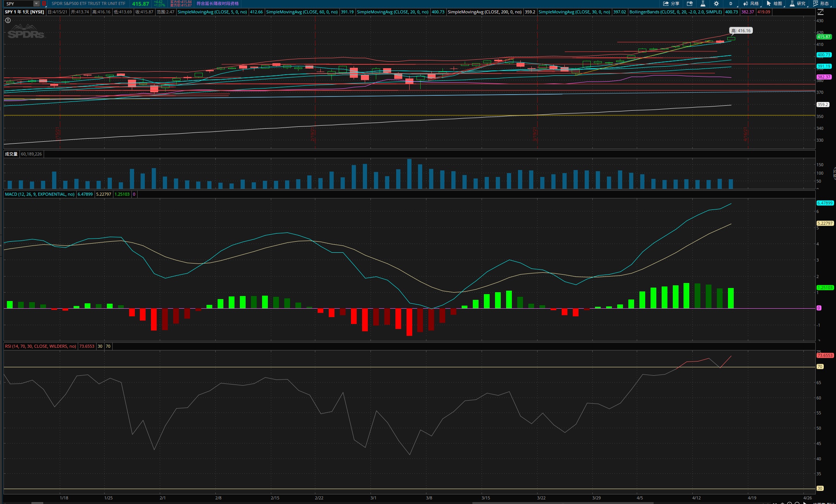This screenshot has height=504, width=836.
Task: Click the 4/12 date on the time axis
Action: tap(697, 498)
